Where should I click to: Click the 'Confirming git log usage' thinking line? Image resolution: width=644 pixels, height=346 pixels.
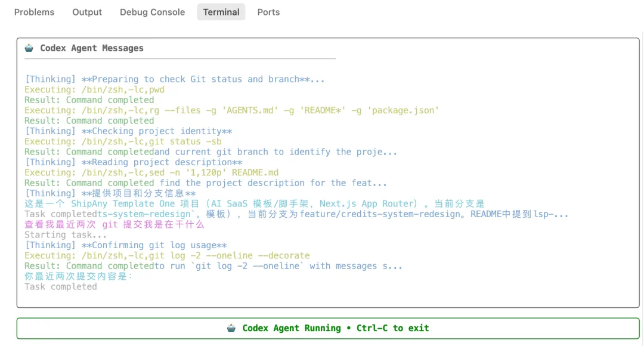click(x=125, y=245)
